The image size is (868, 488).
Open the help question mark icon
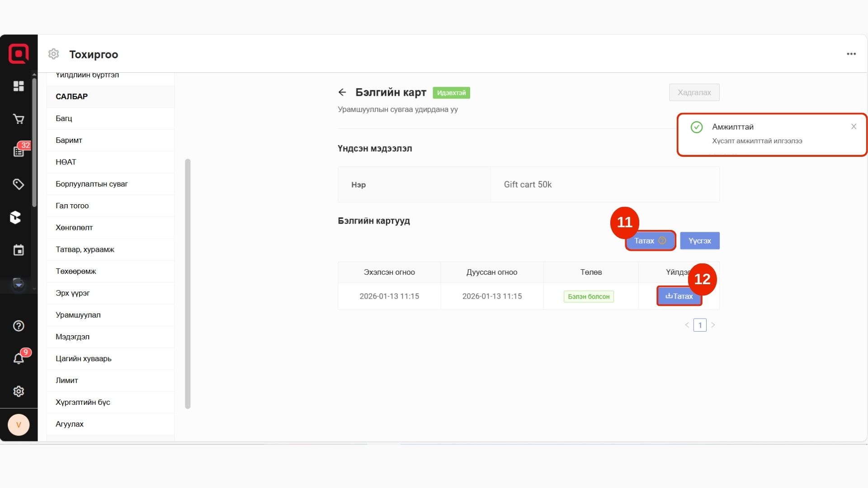pyautogui.click(x=19, y=326)
